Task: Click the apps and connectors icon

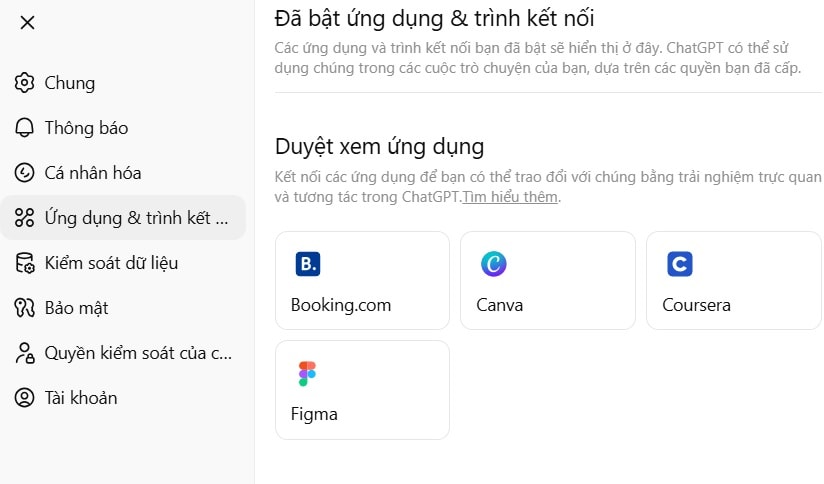Action: (25, 218)
